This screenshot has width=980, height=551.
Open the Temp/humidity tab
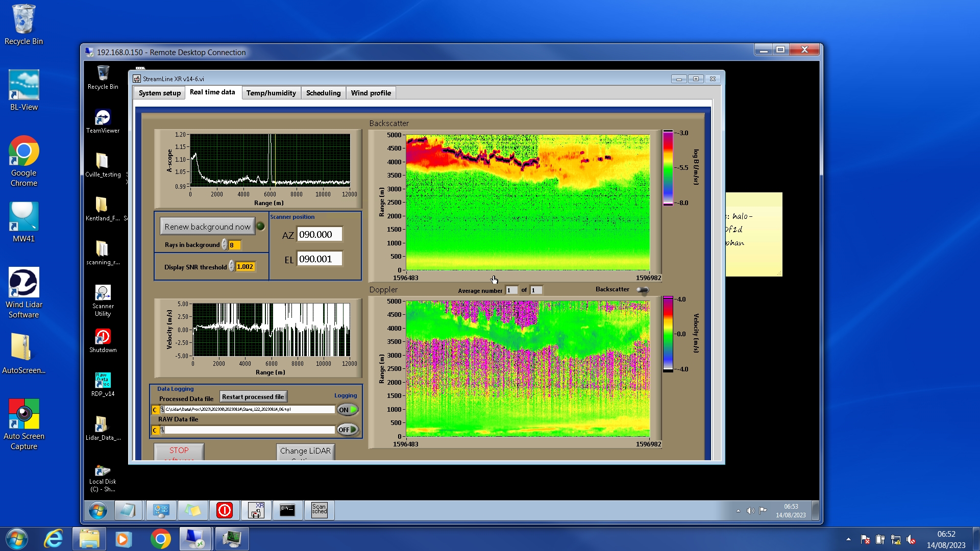tap(271, 93)
